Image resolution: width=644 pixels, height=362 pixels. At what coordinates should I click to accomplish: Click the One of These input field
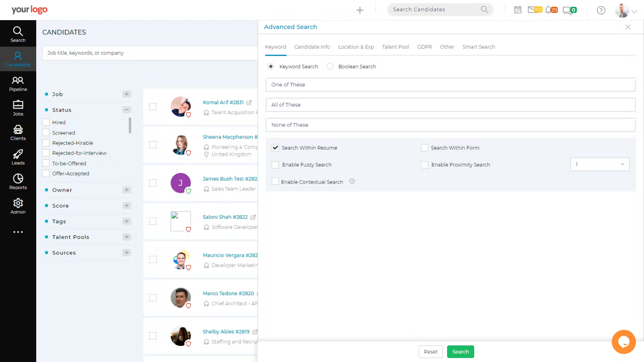tap(450, 84)
